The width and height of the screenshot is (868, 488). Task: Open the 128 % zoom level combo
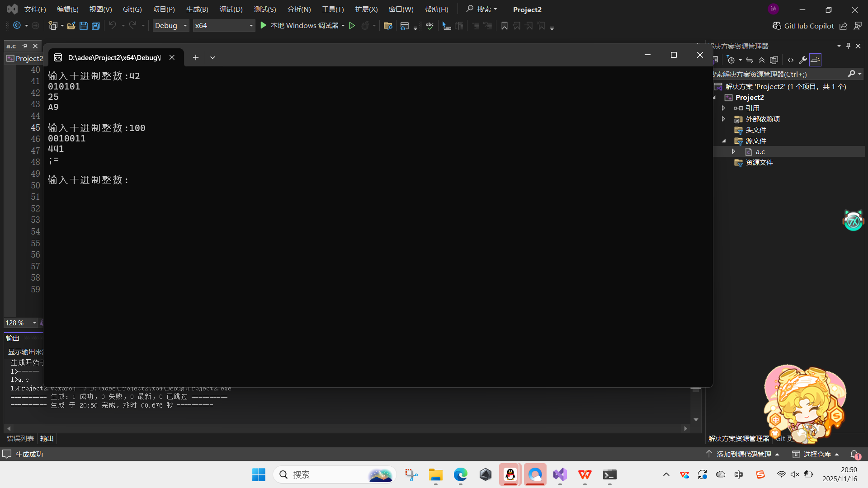pos(34,323)
